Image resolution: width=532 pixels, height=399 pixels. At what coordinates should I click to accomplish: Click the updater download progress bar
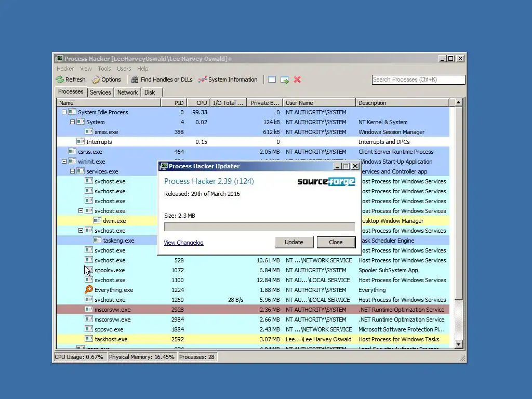(260, 227)
